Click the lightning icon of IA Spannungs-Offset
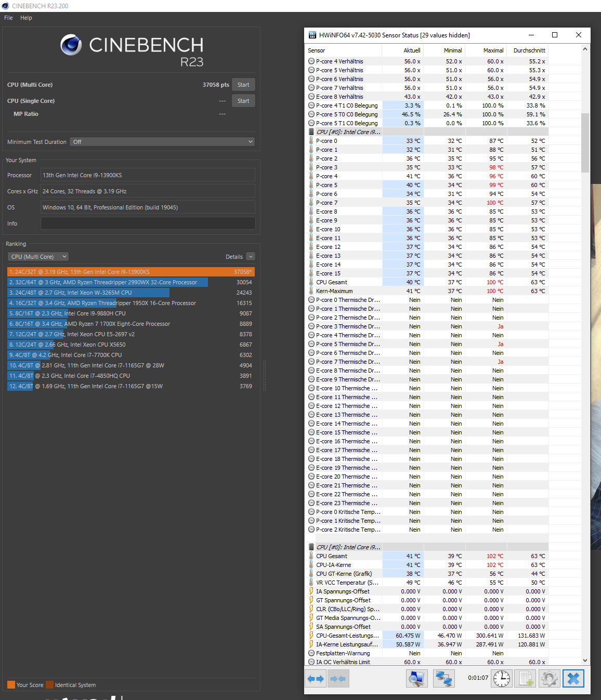Screen dimensions: 601x700 pos(311,591)
